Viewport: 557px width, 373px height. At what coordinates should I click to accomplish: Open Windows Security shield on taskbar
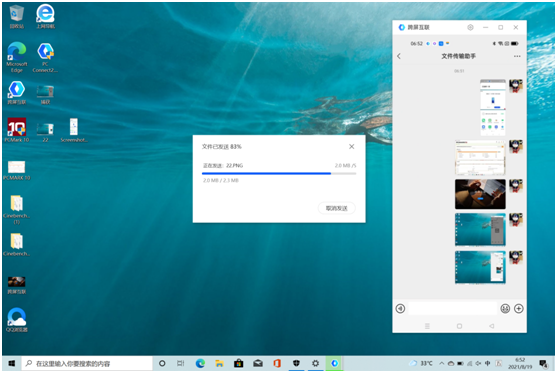(x=296, y=363)
